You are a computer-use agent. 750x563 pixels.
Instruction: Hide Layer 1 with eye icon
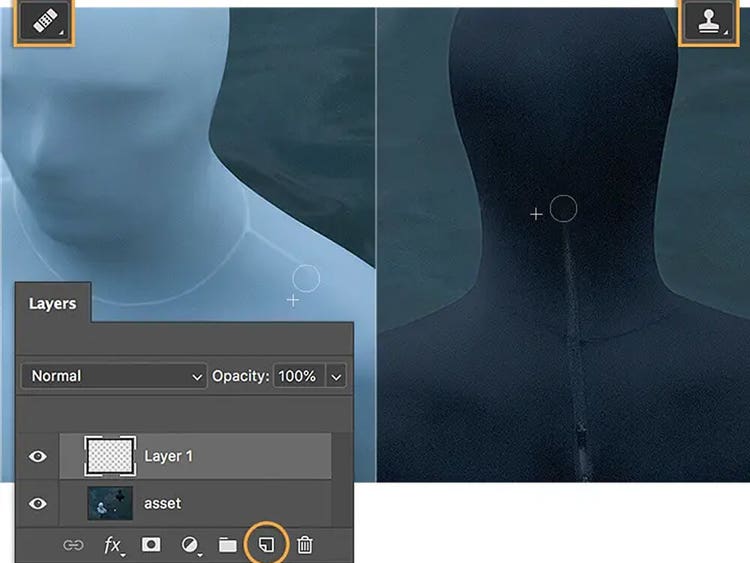38,456
